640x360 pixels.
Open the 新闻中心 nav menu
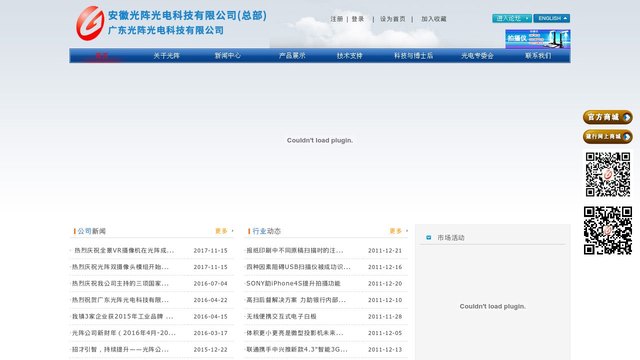pos(228,56)
